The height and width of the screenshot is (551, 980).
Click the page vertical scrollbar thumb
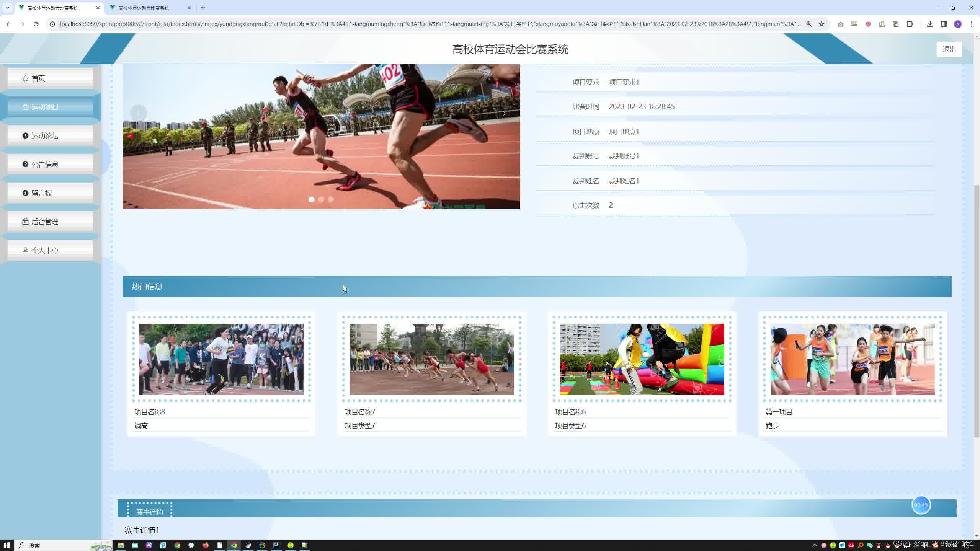pyautogui.click(x=976, y=310)
